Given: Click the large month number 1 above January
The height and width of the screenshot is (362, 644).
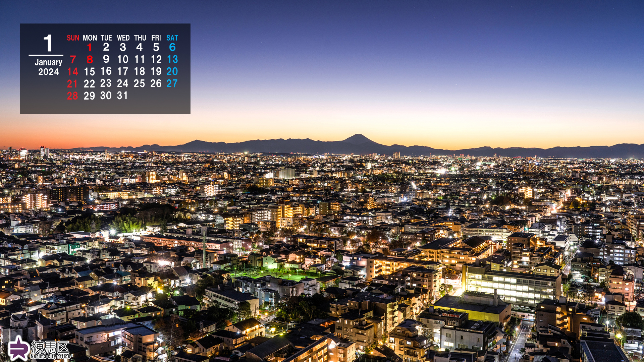Looking at the screenshot, I should coord(48,43).
